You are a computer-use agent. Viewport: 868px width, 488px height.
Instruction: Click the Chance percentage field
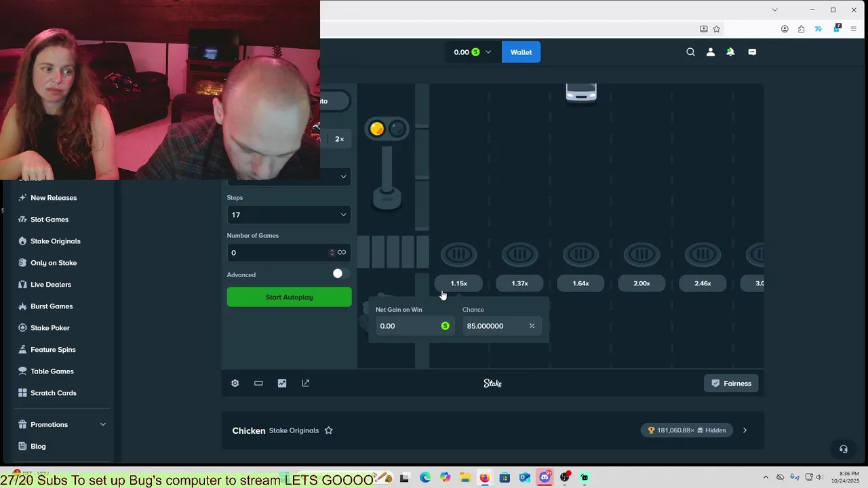pos(501,326)
